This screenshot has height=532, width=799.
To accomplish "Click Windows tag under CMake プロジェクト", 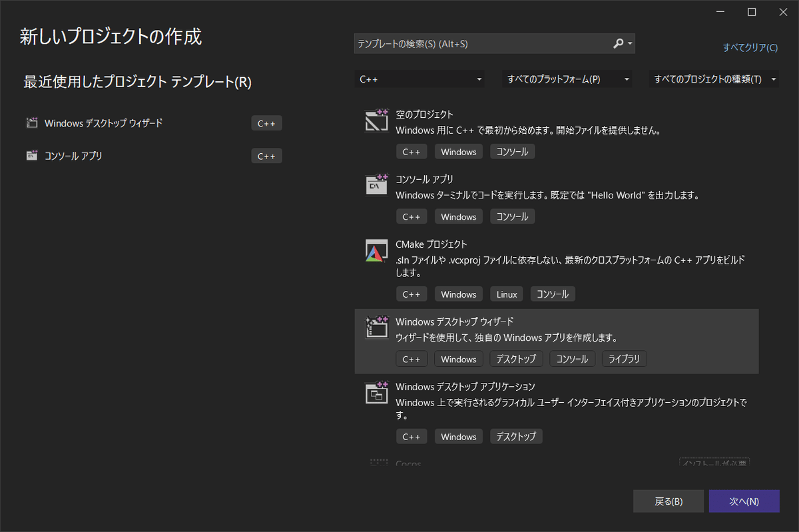I will (459, 294).
